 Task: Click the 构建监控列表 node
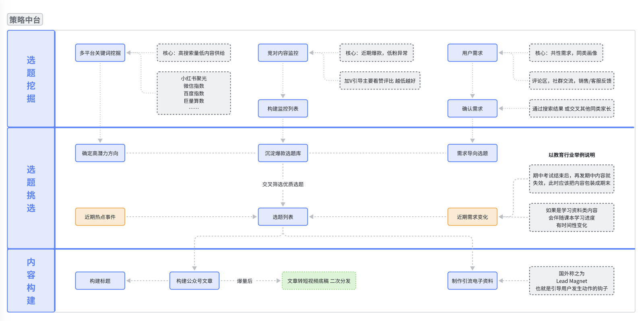click(x=283, y=108)
